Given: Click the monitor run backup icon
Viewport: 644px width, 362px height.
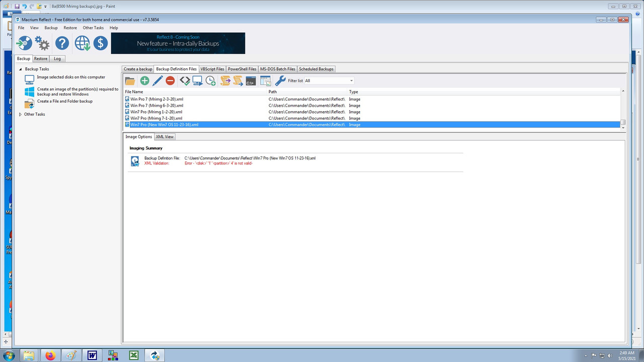Looking at the screenshot, I should tap(197, 80).
